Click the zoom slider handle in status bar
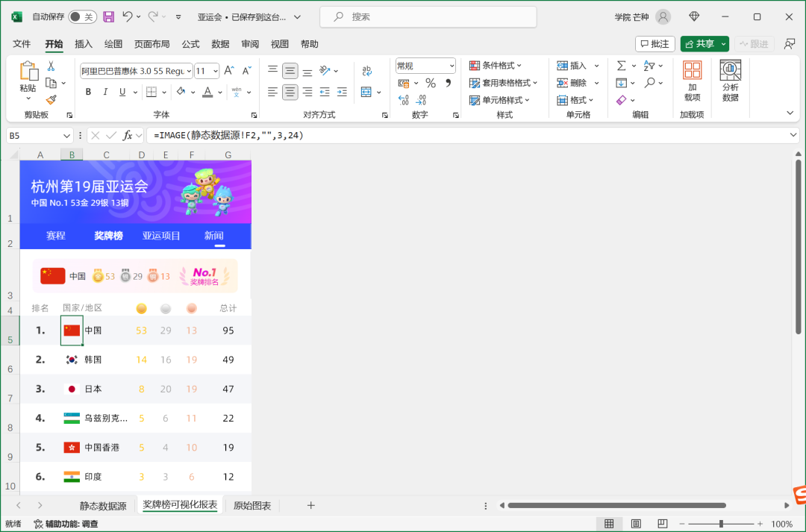 pyautogui.click(x=721, y=524)
